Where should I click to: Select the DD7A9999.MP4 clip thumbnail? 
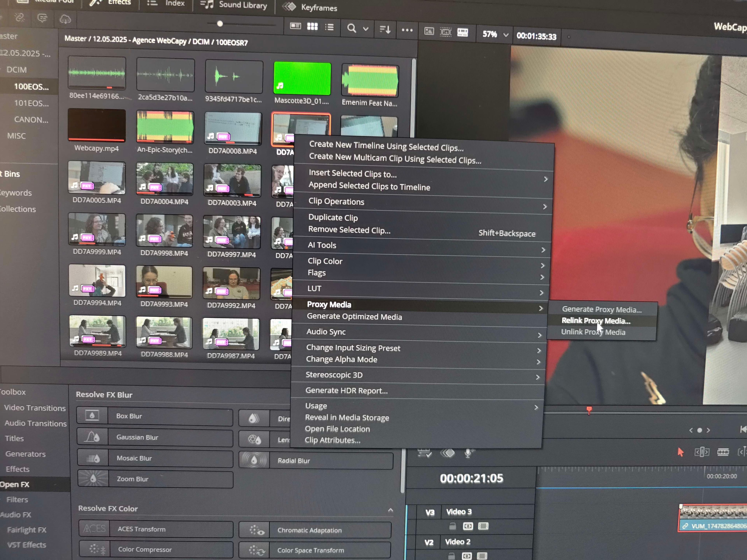point(97,229)
